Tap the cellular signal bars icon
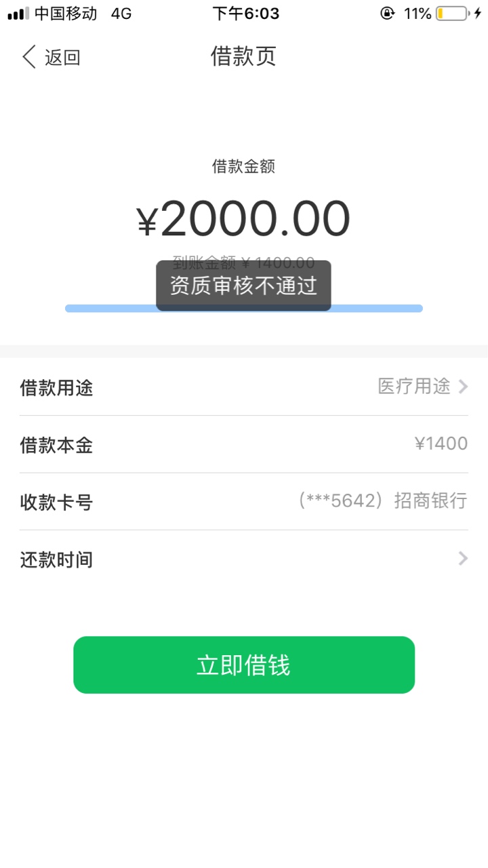 click(x=18, y=14)
